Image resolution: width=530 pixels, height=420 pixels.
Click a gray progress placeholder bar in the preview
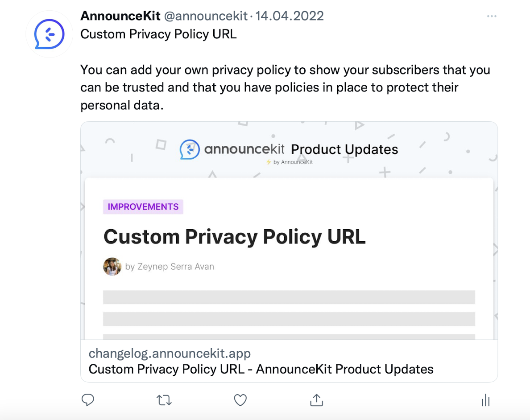[289, 297]
